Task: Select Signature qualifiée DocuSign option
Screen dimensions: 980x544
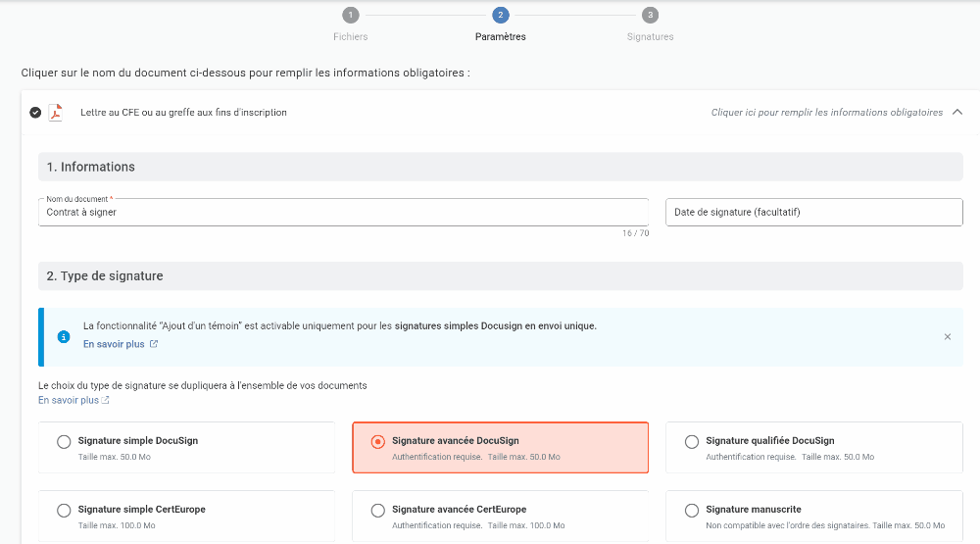Action: 692,442
